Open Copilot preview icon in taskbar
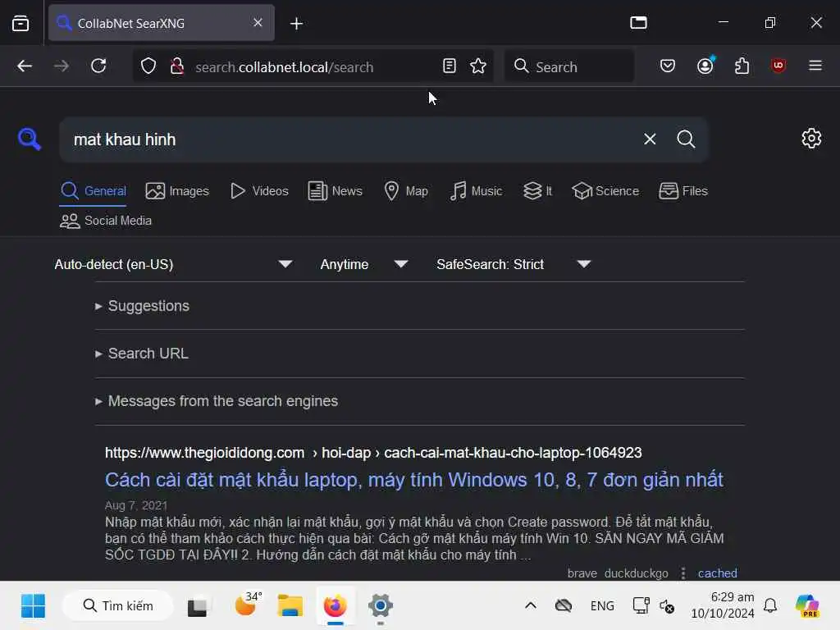840x630 pixels. (x=807, y=606)
